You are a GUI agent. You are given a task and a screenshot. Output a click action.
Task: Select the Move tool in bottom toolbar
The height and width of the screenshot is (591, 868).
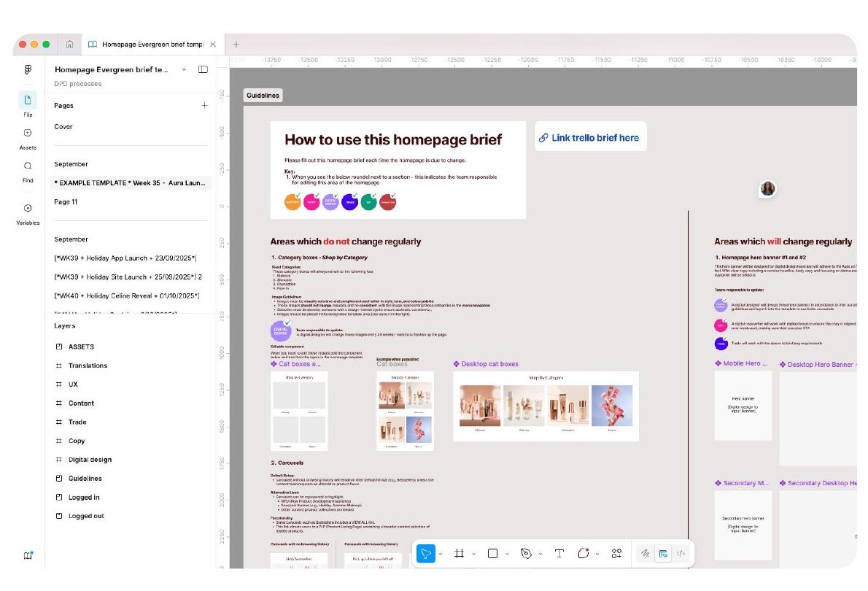(426, 553)
